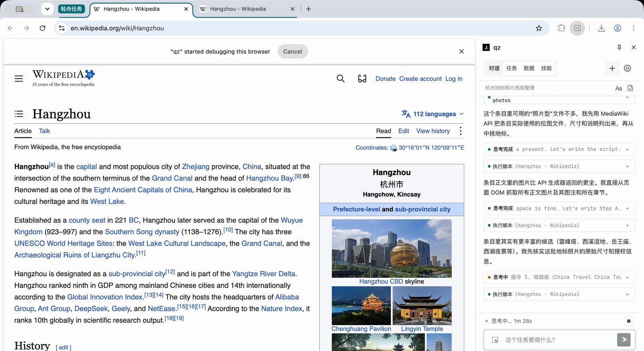Start a new conversation with plus icon
The height and width of the screenshot is (351, 644).
612,68
